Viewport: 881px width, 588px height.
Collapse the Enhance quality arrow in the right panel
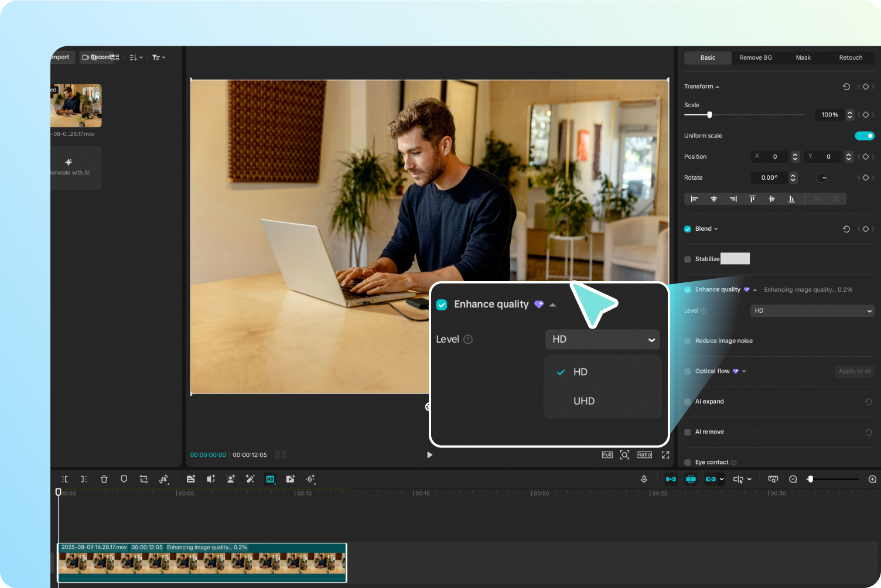tap(755, 290)
